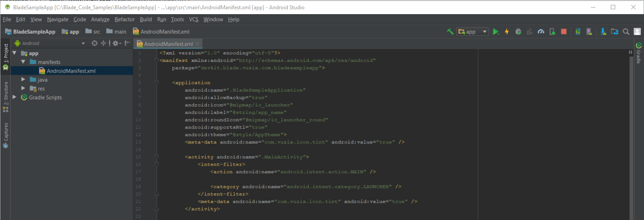
Task: Close the AndroidManifest.xml editor tab
Action: tap(198, 44)
